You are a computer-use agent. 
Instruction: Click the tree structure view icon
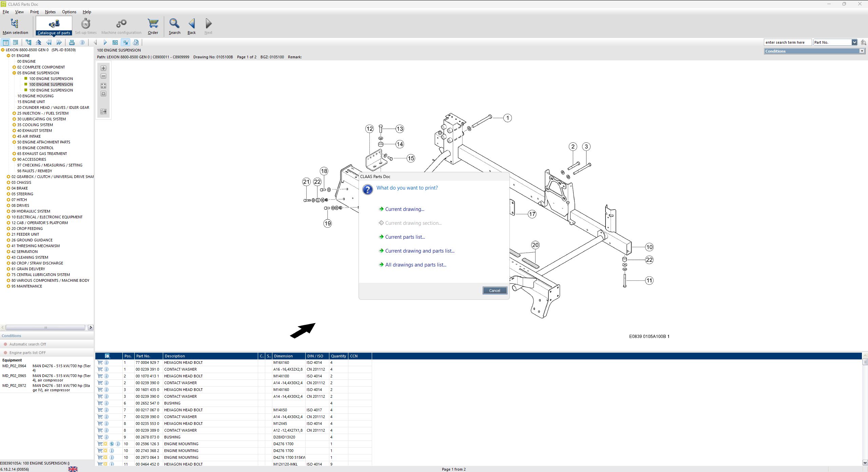(x=28, y=42)
